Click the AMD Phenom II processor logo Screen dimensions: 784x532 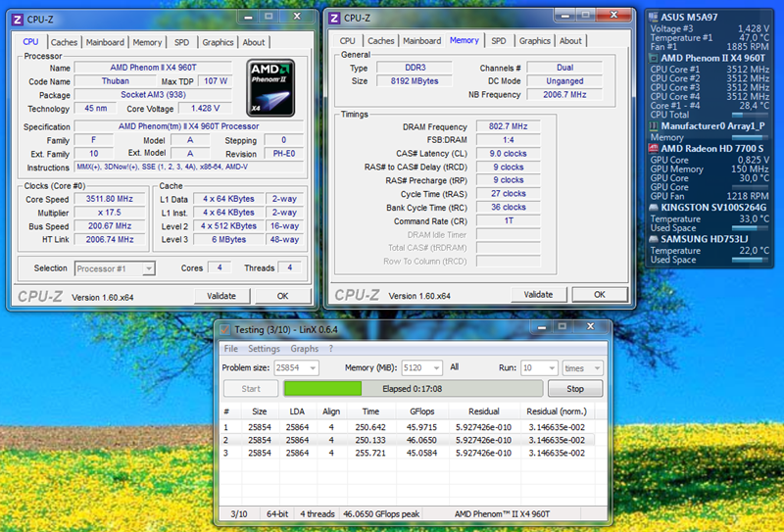(x=270, y=88)
